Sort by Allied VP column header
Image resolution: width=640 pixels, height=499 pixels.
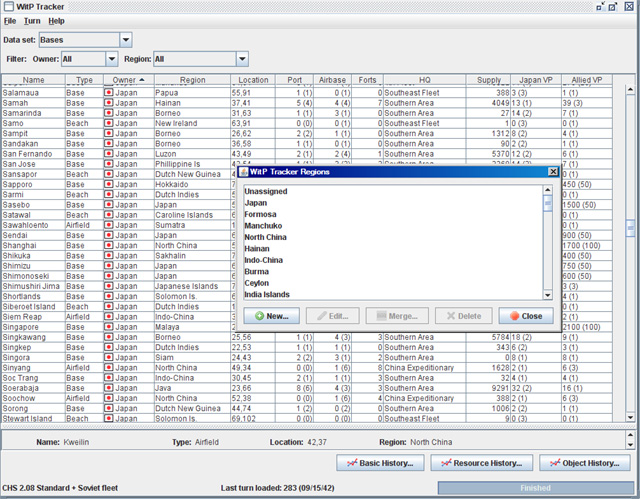[587, 80]
